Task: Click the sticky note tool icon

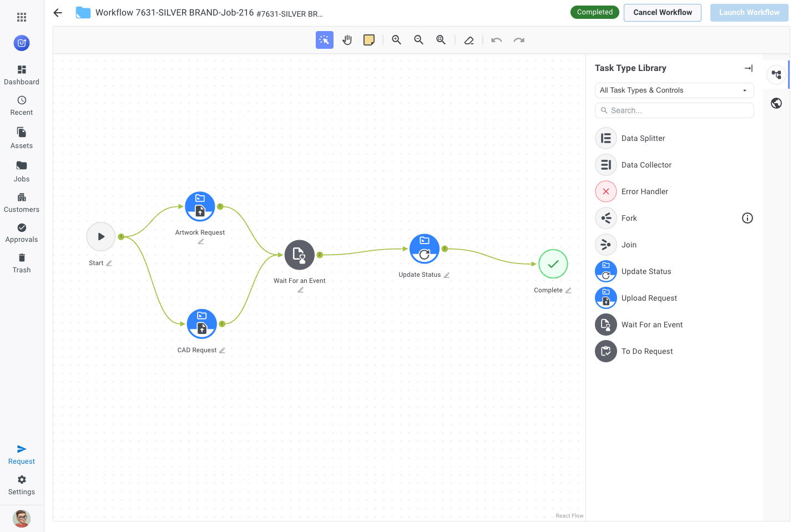Action: point(369,40)
